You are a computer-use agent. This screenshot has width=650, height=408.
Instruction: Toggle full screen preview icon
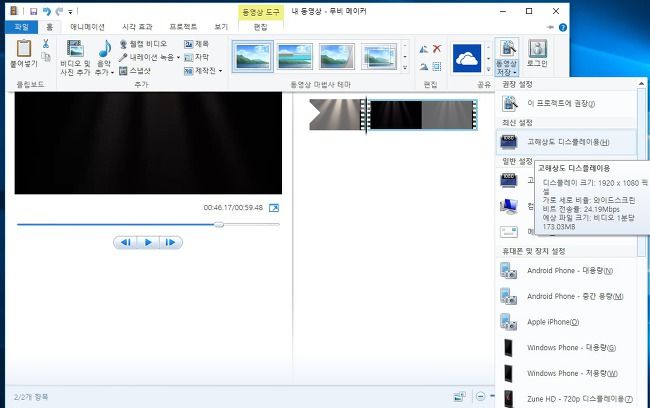pyautogui.click(x=274, y=208)
